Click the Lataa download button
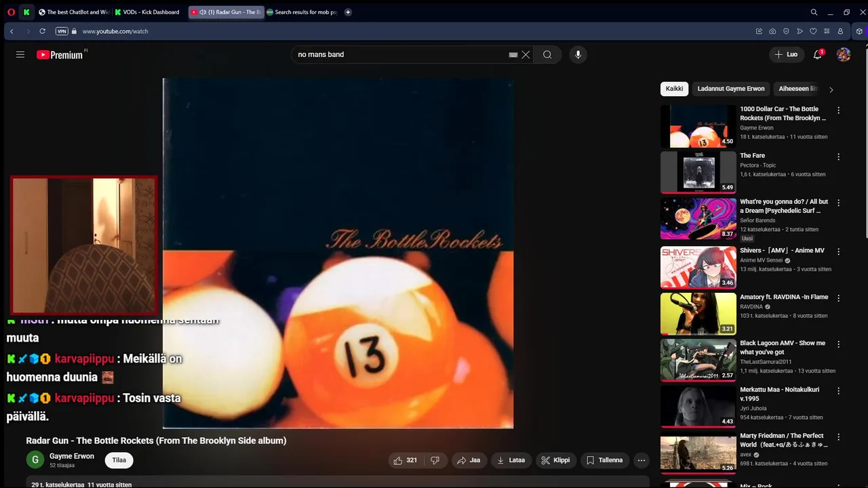868x488 pixels. click(511, 460)
